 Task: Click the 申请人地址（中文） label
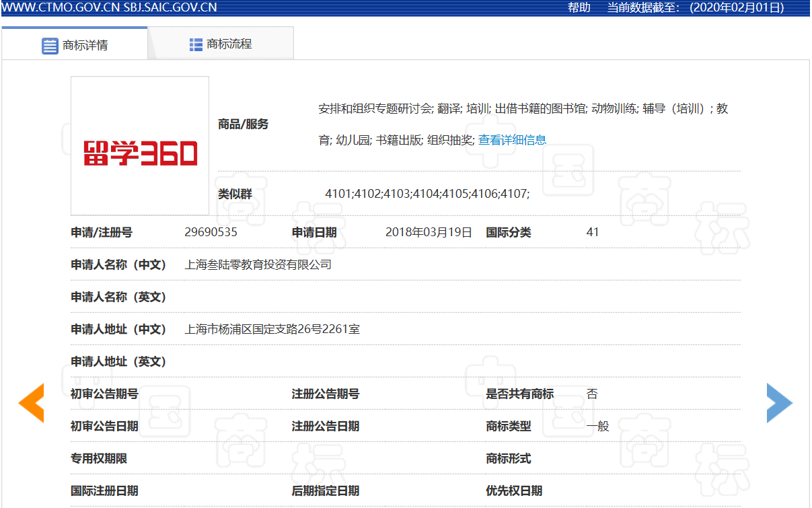point(118,329)
